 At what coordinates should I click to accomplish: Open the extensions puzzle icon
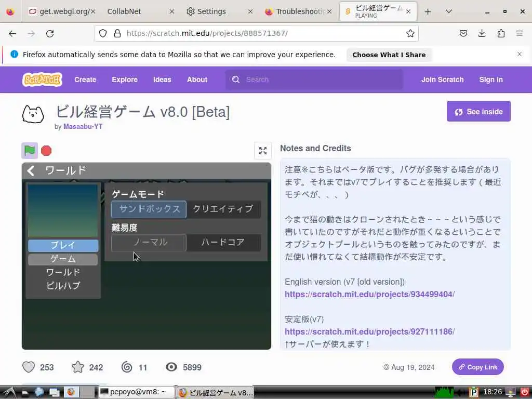[x=501, y=33]
